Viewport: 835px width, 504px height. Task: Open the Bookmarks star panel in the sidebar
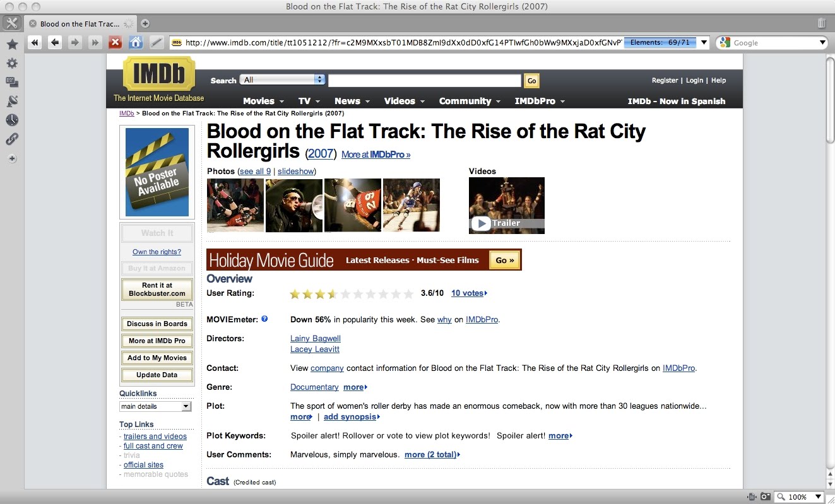[x=12, y=44]
